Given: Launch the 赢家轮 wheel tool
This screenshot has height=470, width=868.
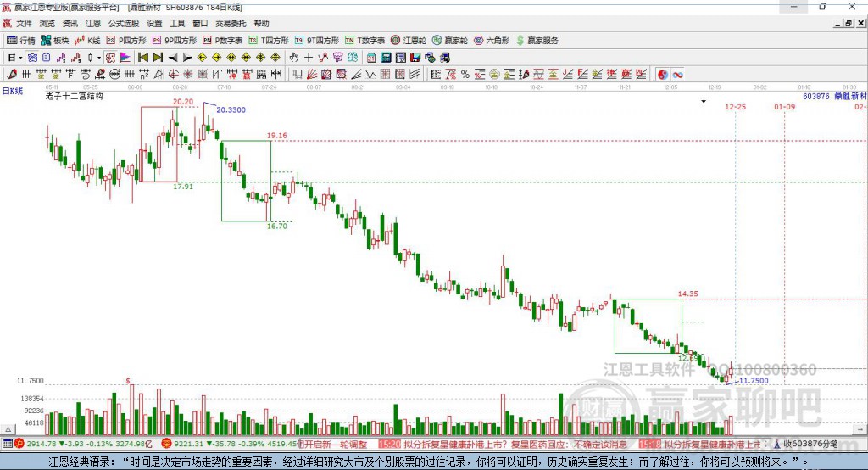Looking at the screenshot, I should click(450, 41).
